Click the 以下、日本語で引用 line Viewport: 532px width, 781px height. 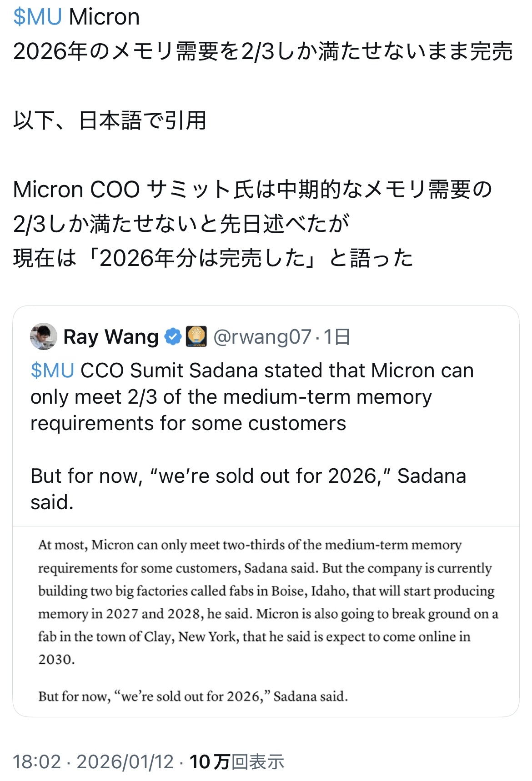point(110,120)
